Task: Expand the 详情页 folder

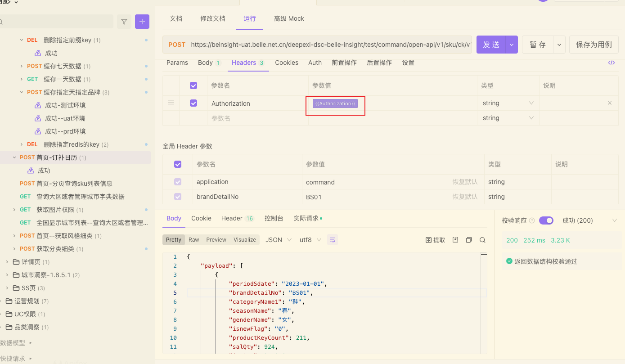Action: pos(7,262)
